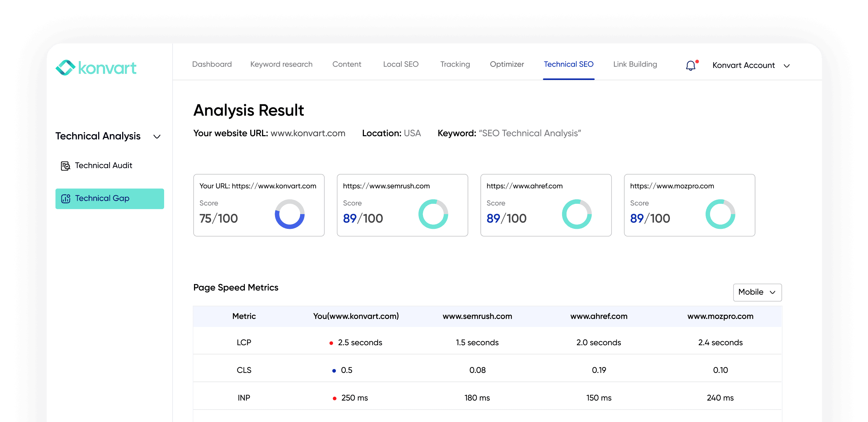Click the mozpro score donut chart
This screenshot has height=422, width=868.
point(720,214)
